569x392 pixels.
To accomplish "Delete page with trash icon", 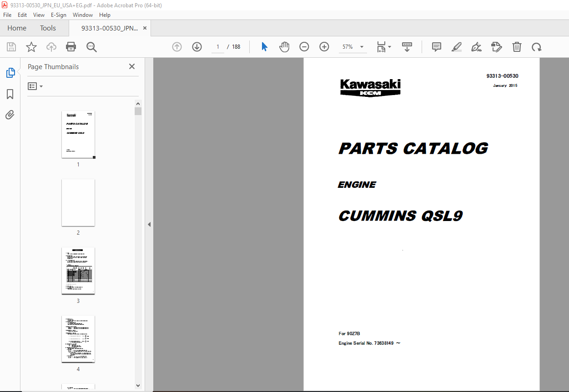I will [x=517, y=47].
